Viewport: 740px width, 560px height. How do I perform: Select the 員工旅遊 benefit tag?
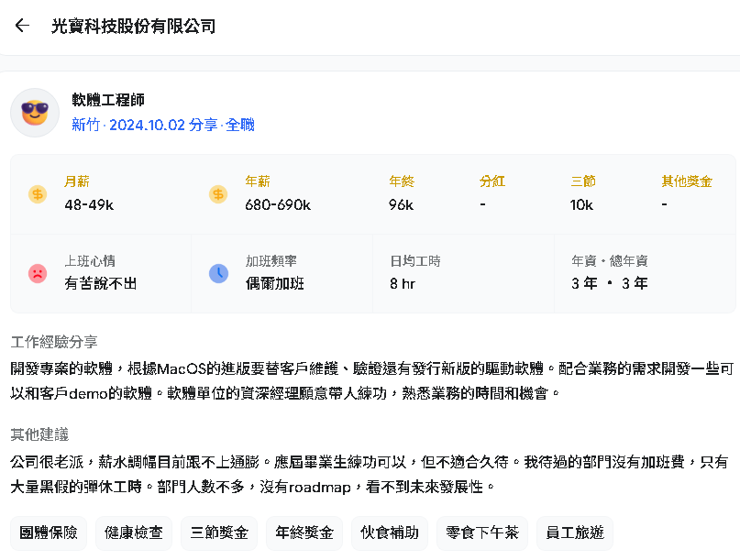click(x=575, y=533)
